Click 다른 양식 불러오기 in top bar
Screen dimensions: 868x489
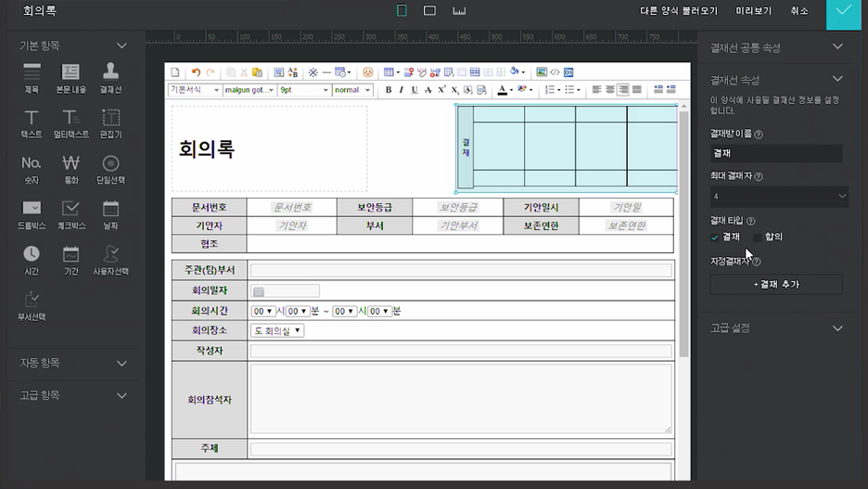pos(679,11)
